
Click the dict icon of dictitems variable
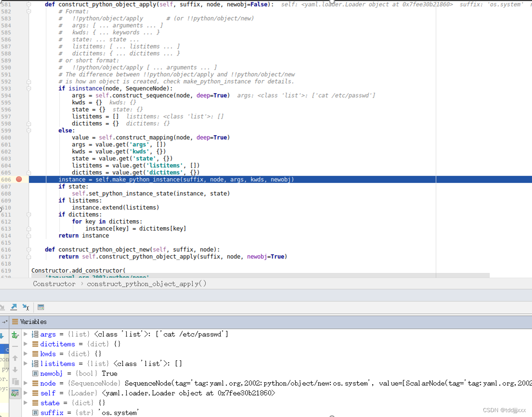35,344
